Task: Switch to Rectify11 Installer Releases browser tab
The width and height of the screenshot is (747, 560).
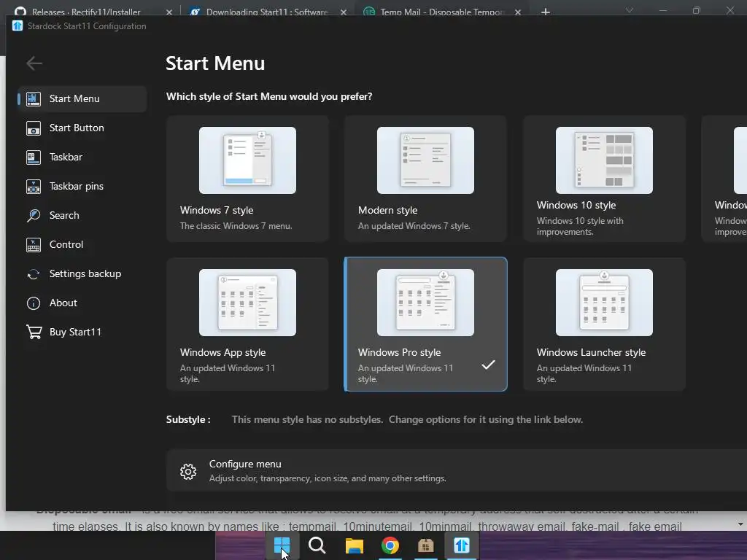Action: click(x=86, y=12)
